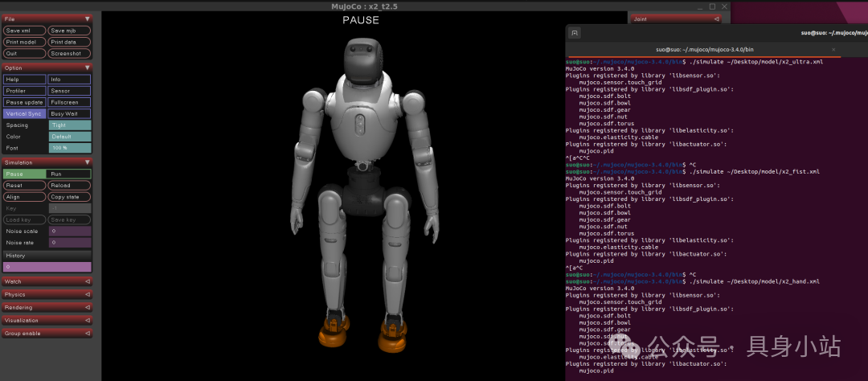868x381 pixels.
Task: Change the Spacing value Tight
Action: (x=70, y=125)
